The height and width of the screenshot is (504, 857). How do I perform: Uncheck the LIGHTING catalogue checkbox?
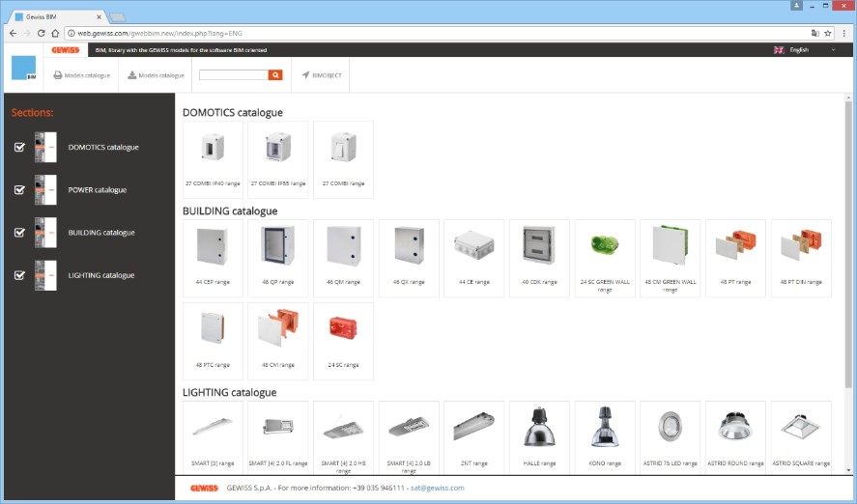pos(19,274)
